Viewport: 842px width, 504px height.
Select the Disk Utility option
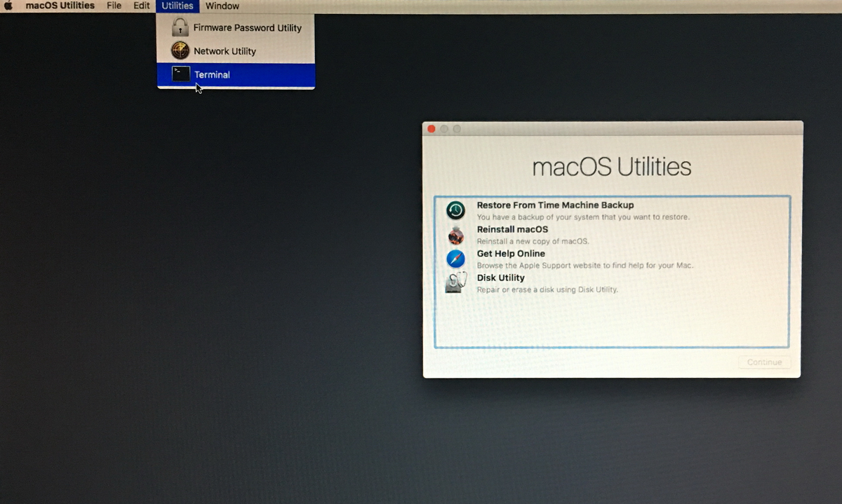pos(612,283)
